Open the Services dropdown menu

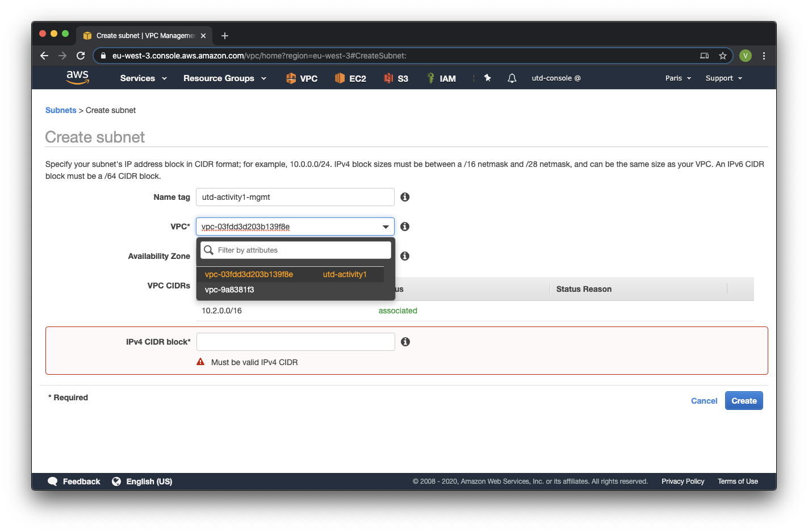click(144, 78)
